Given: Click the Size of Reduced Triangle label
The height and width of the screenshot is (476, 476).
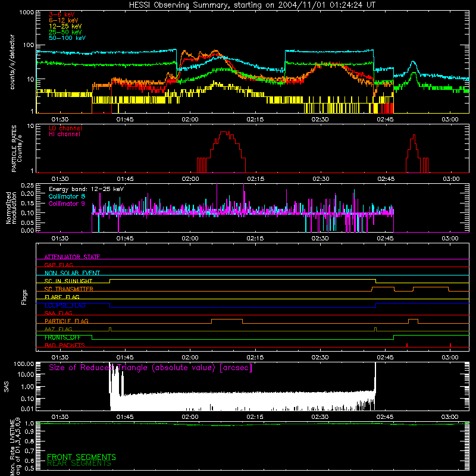Looking at the screenshot, I should [x=151, y=368].
